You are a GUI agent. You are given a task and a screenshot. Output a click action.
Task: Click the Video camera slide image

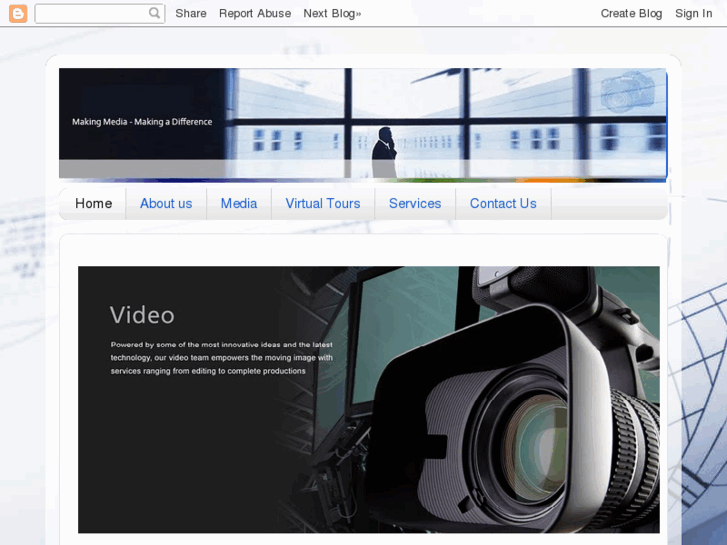(x=369, y=399)
